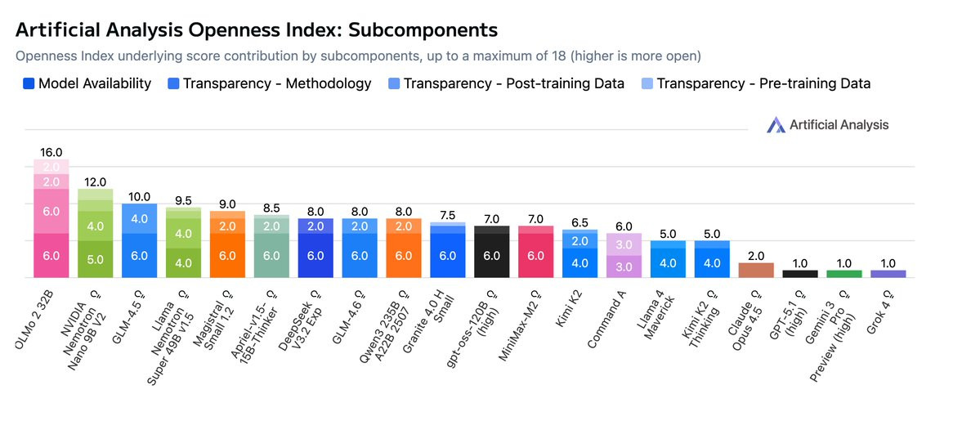This screenshot has width=980, height=448.
Task: Click the Transparency - Pre-training Data legend swatch
Action: tap(647, 83)
